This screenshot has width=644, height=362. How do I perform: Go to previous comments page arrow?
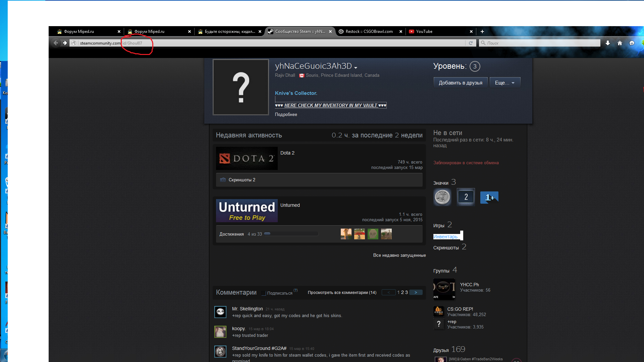coord(389,293)
